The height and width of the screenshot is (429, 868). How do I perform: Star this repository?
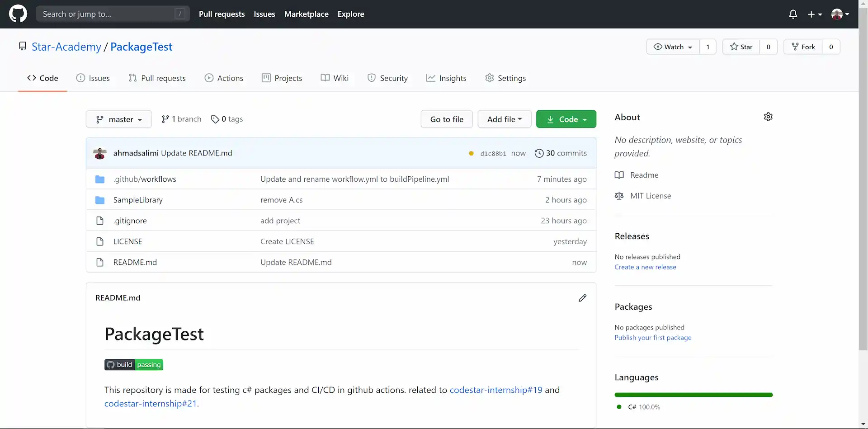coord(741,47)
